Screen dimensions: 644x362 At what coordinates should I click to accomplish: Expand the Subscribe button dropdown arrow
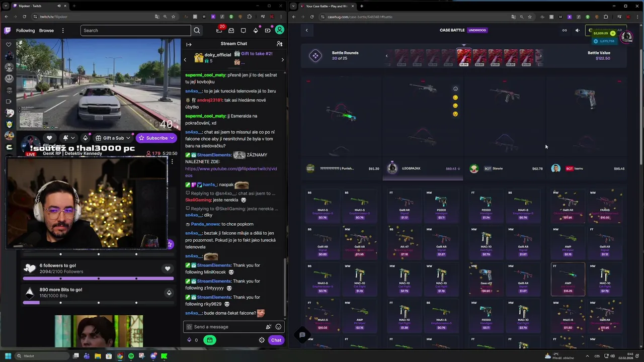172,138
